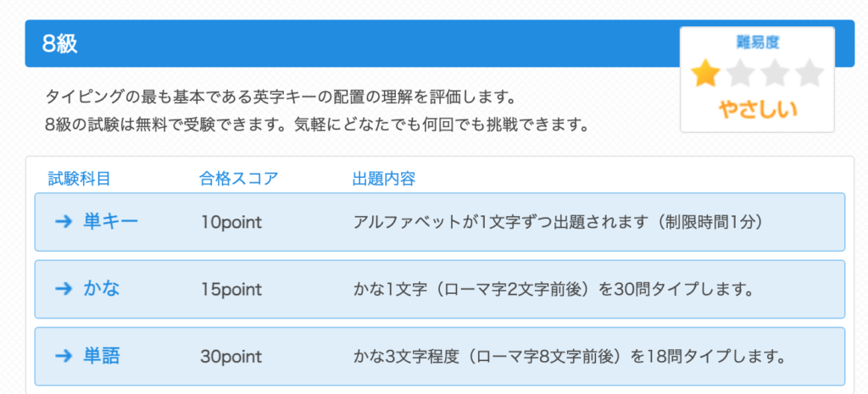Click the 30point passing score
The width and height of the screenshot is (868, 394).
[231, 357]
